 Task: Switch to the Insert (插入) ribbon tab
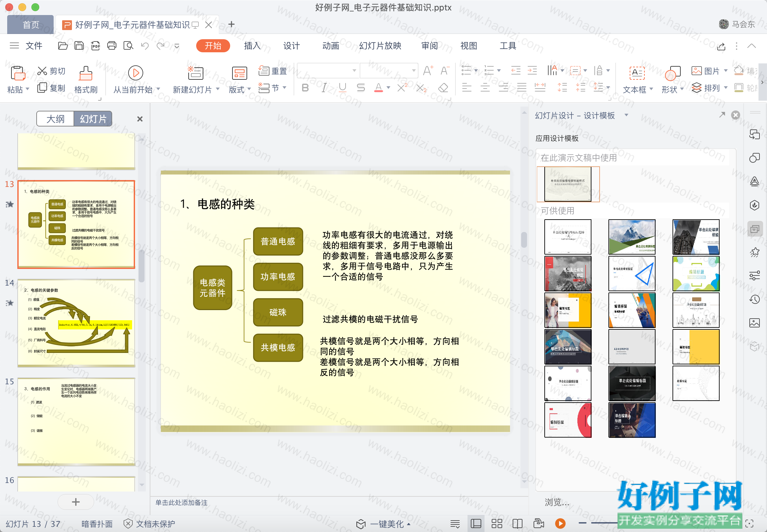point(252,46)
